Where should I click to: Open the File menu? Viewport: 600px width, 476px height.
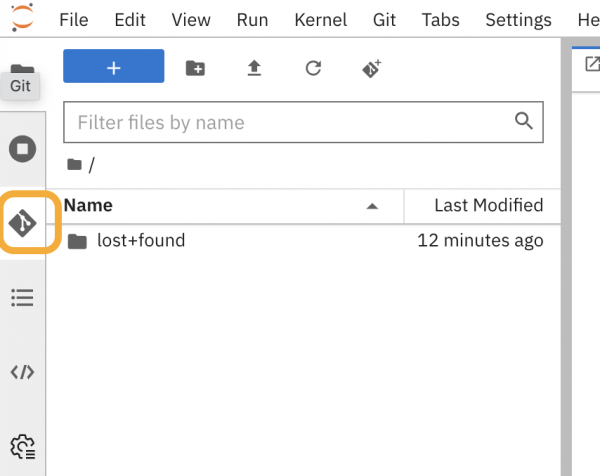pos(74,20)
